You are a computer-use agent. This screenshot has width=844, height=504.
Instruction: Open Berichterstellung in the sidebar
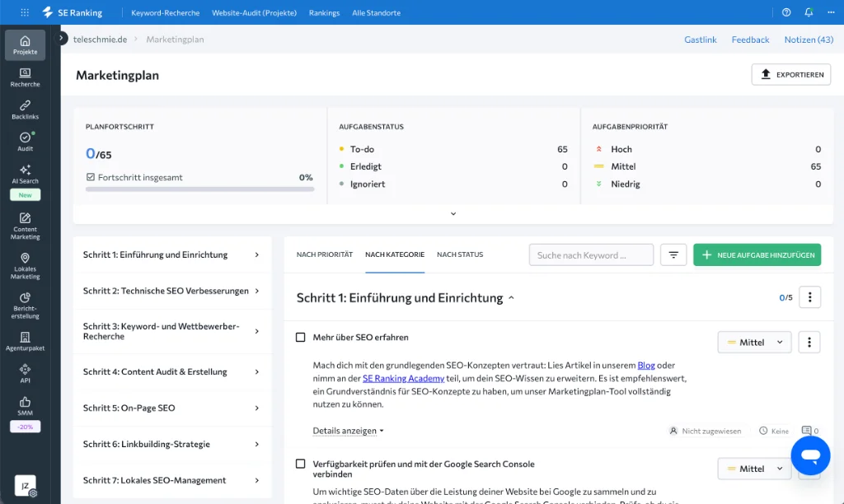26,306
